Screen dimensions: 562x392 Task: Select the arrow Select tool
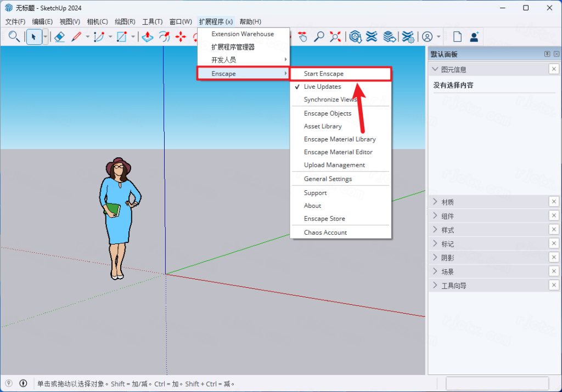tap(34, 37)
